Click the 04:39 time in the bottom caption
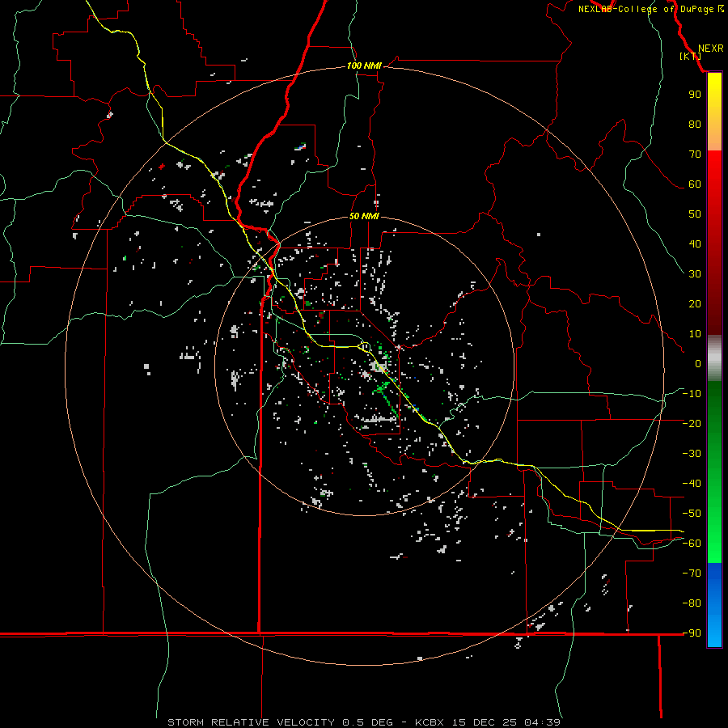 (x=542, y=722)
